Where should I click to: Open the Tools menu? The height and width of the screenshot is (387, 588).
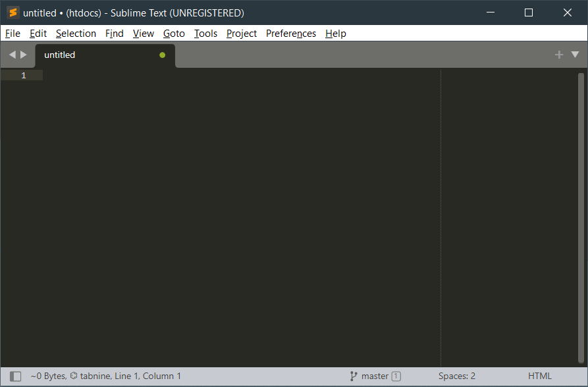click(x=205, y=34)
